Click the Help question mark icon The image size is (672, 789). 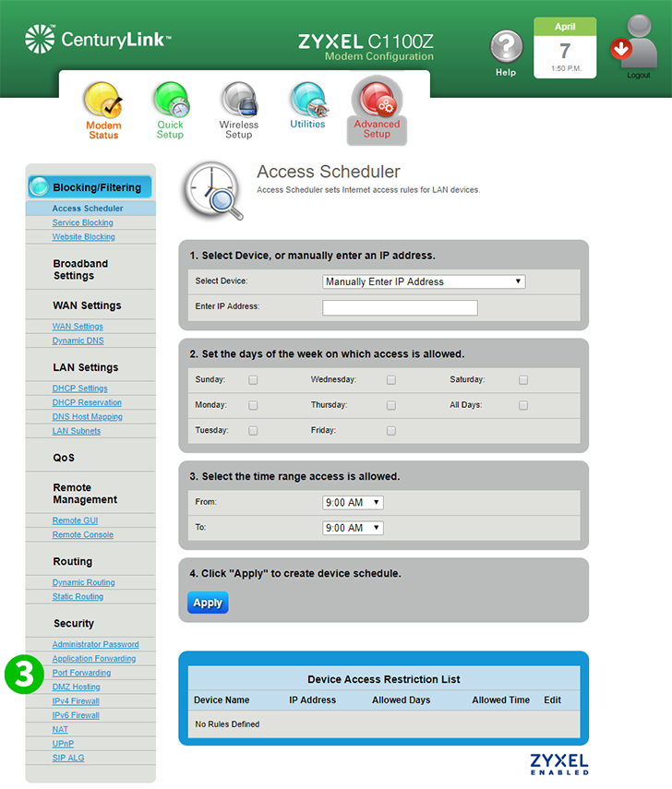(506, 47)
